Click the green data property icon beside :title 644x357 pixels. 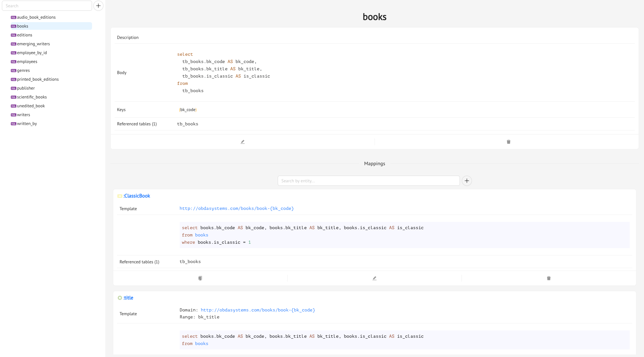[x=120, y=298]
